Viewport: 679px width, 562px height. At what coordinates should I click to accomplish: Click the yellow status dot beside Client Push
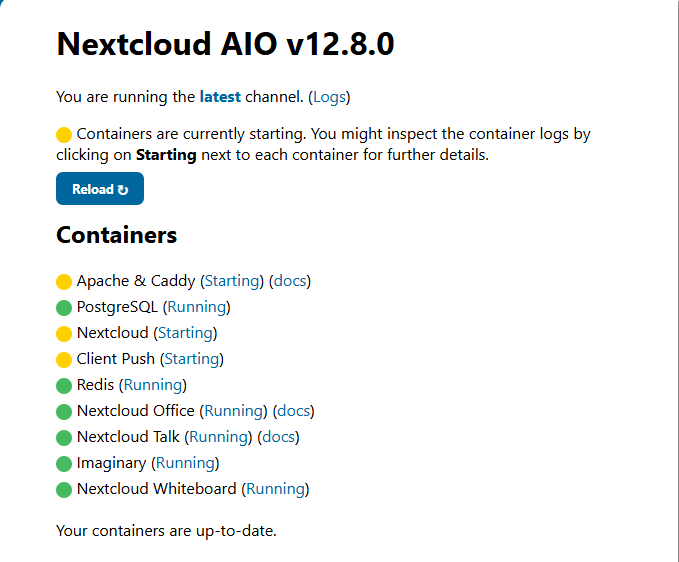pyautogui.click(x=65, y=360)
